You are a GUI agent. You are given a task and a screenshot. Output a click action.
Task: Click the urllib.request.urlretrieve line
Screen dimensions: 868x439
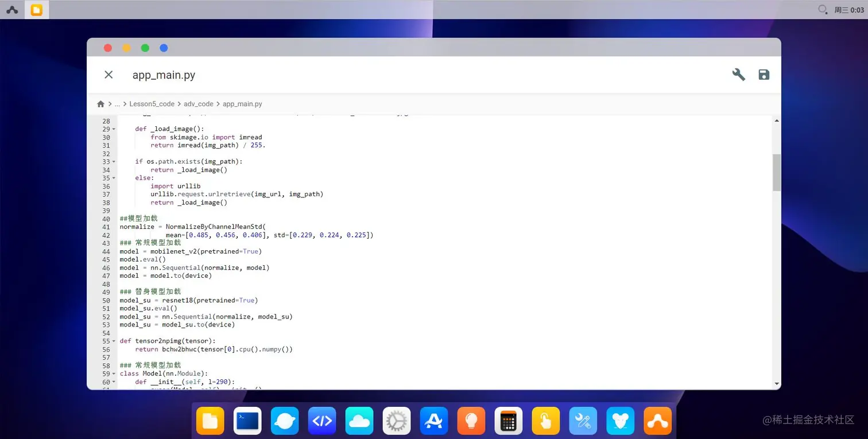(x=237, y=194)
